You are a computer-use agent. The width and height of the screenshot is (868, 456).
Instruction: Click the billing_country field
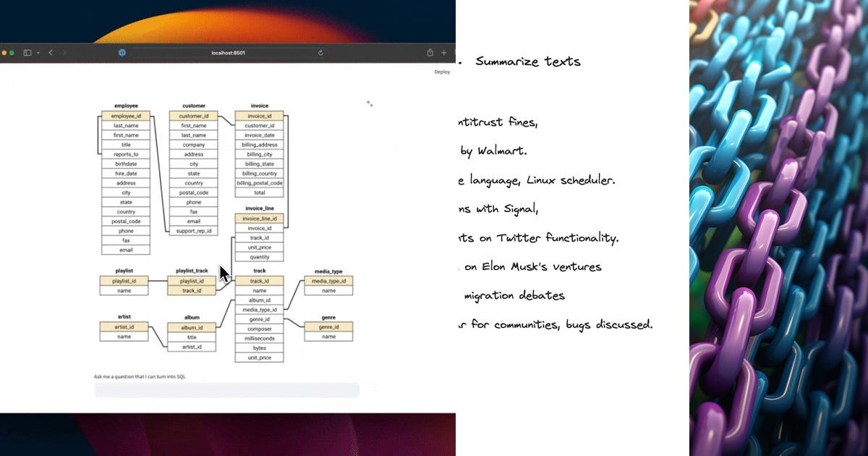(x=259, y=174)
